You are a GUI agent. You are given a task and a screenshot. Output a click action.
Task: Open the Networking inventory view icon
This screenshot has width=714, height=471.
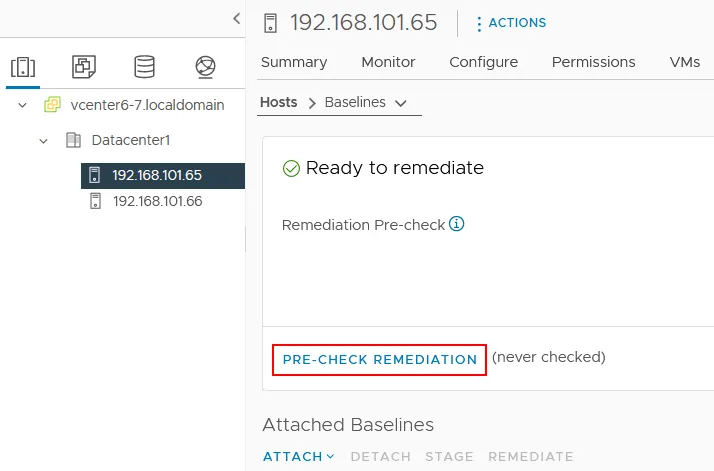tap(205, 67)
